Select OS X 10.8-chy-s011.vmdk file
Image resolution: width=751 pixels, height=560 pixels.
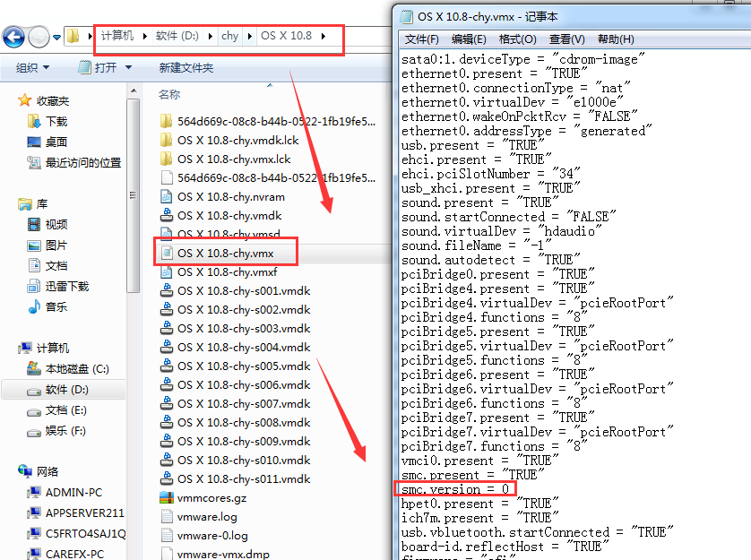pyautogui.click(x=235, y=478)
